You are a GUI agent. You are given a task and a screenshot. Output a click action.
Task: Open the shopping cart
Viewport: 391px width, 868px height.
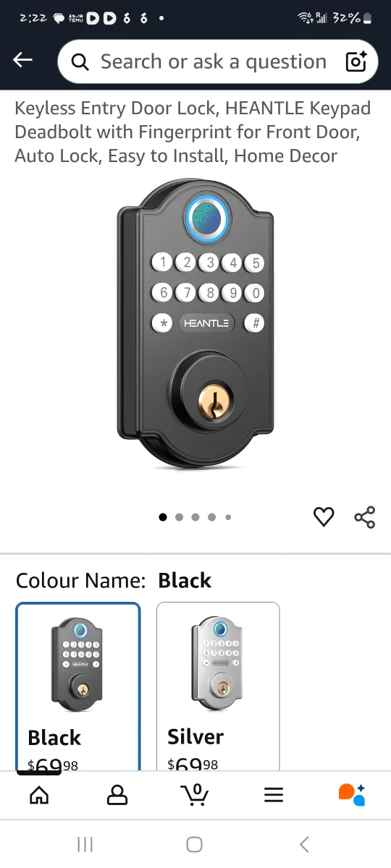tap(194, 794)
